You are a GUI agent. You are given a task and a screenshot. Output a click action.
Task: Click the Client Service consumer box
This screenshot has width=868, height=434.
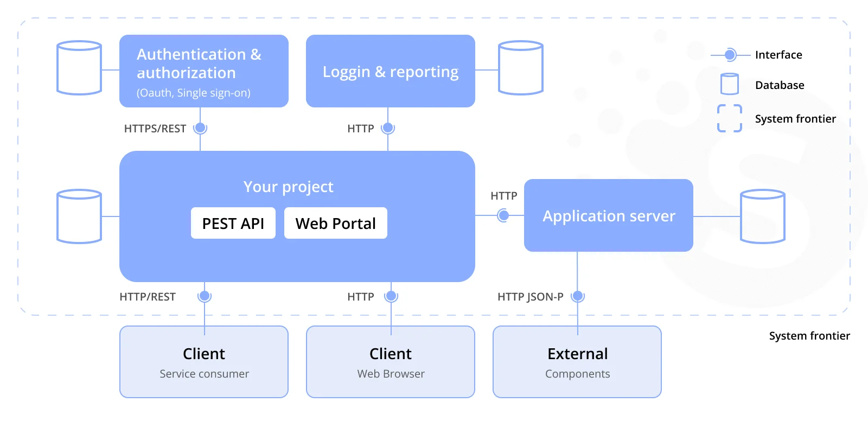point(204,362)
